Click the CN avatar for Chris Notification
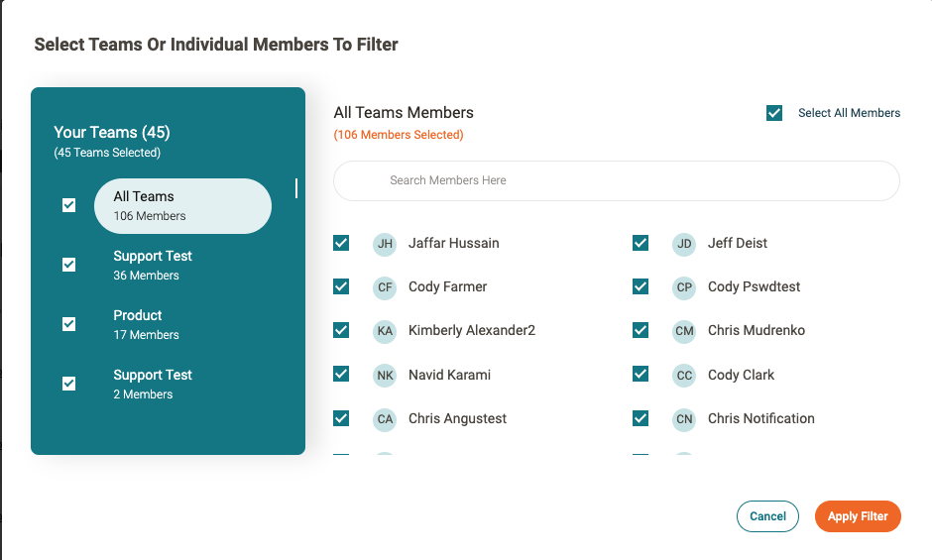The image size is (932, 560). pyautogui.click(x=684, y=419)
